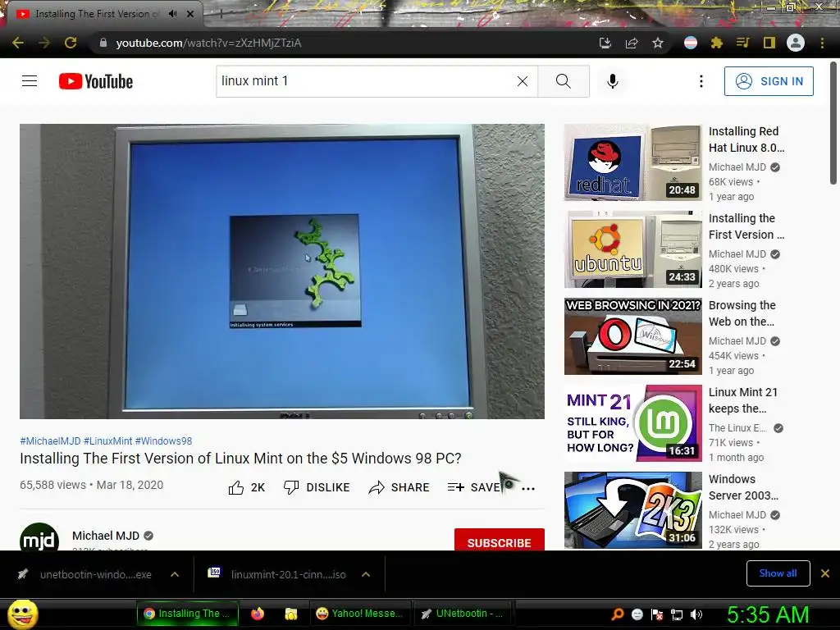The width and height of the screenshot is (840, 630).
Task: Click the #MichaelMJD hashtag link
Action: 50,441
